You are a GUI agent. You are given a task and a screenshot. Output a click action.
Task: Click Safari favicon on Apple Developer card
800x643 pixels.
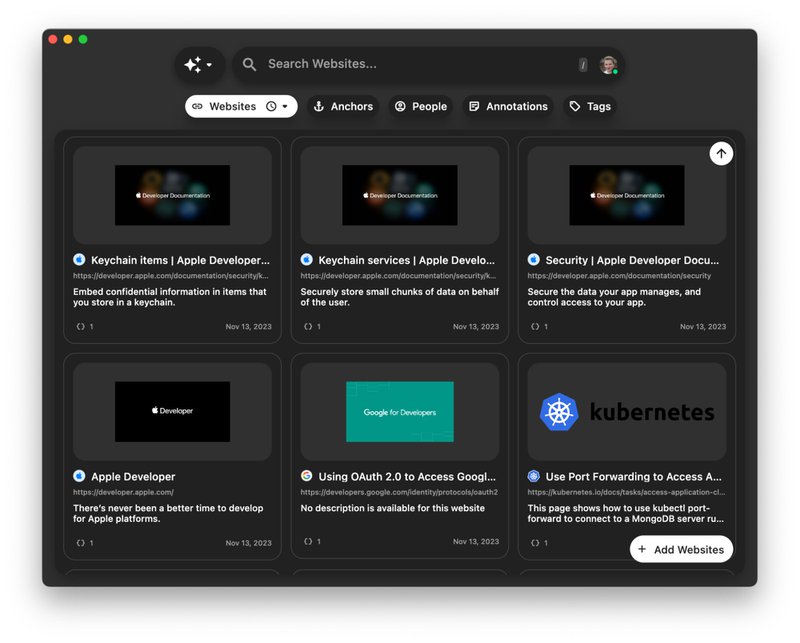(x=79, y=476)
